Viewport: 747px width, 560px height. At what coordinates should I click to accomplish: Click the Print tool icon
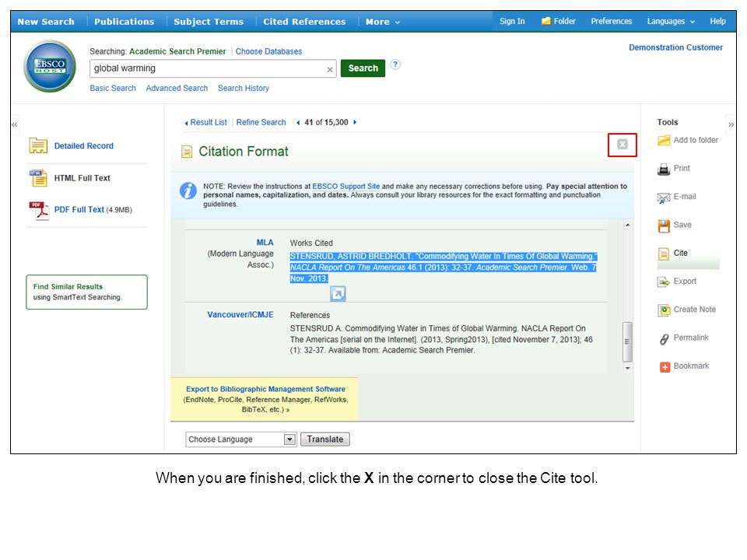[x=664, y=169]
